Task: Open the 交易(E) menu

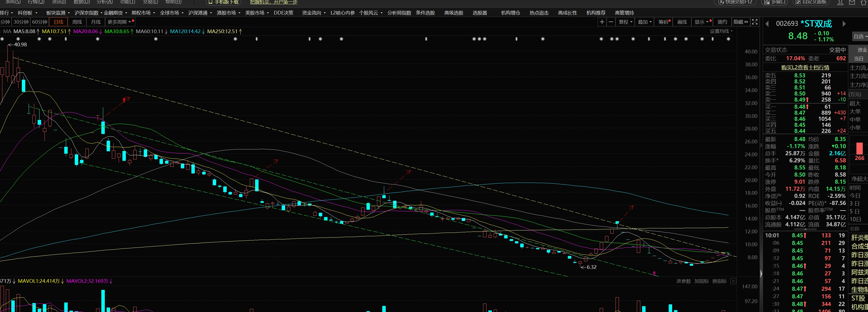Action: click(x=150, y=2)
